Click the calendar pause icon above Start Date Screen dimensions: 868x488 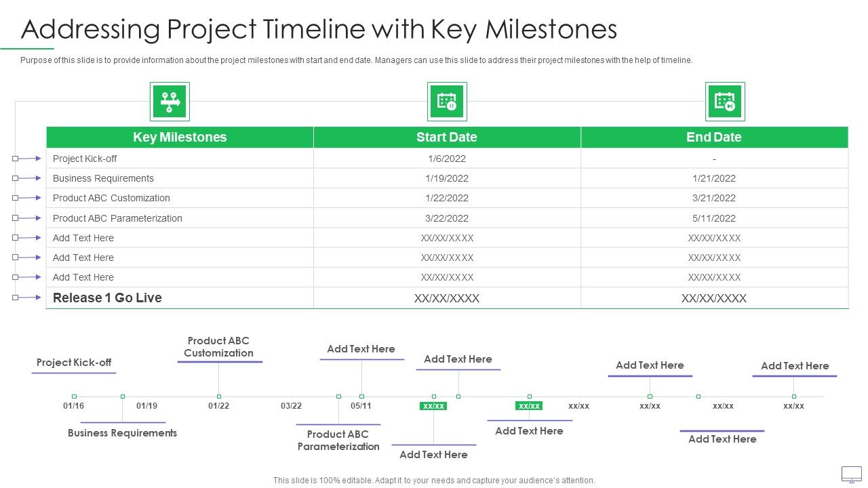[x=447, y=102]
